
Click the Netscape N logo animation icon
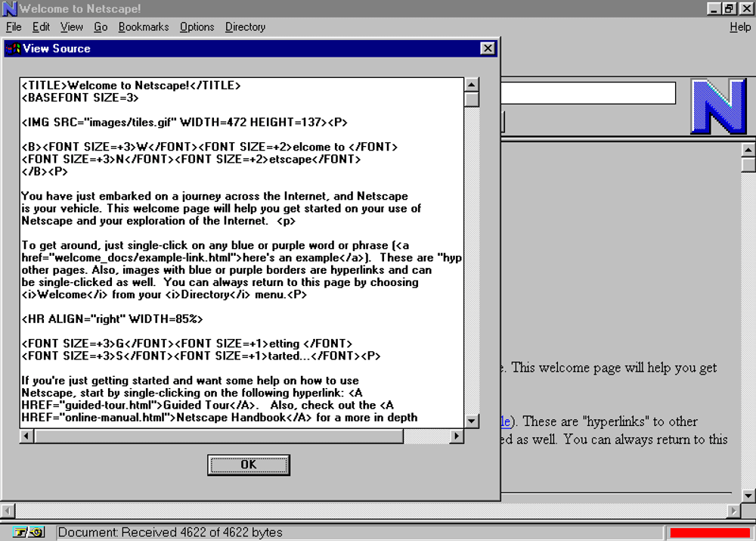pyautogui.click(x=717, y=106)
